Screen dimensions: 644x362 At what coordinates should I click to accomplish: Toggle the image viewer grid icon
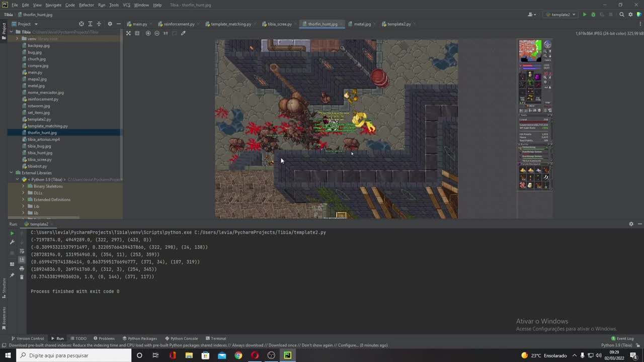coord(137,33)
